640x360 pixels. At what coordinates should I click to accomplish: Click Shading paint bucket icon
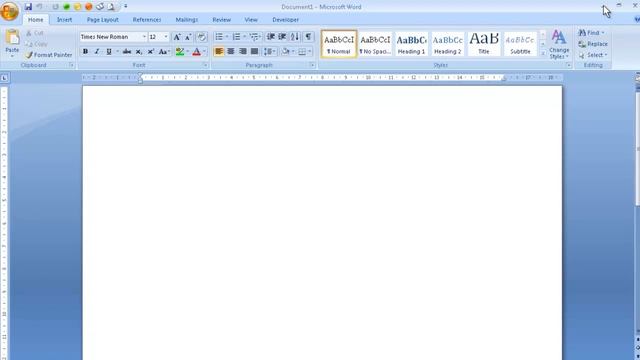(286, 51)
